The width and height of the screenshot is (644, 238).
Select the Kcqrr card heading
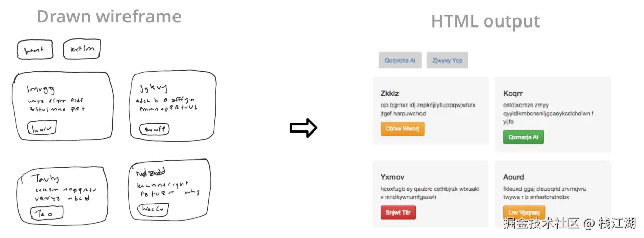point(513,94)
